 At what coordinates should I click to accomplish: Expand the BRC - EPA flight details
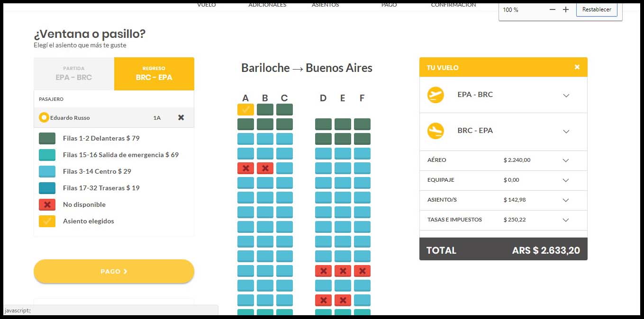[x=566, y=131]
